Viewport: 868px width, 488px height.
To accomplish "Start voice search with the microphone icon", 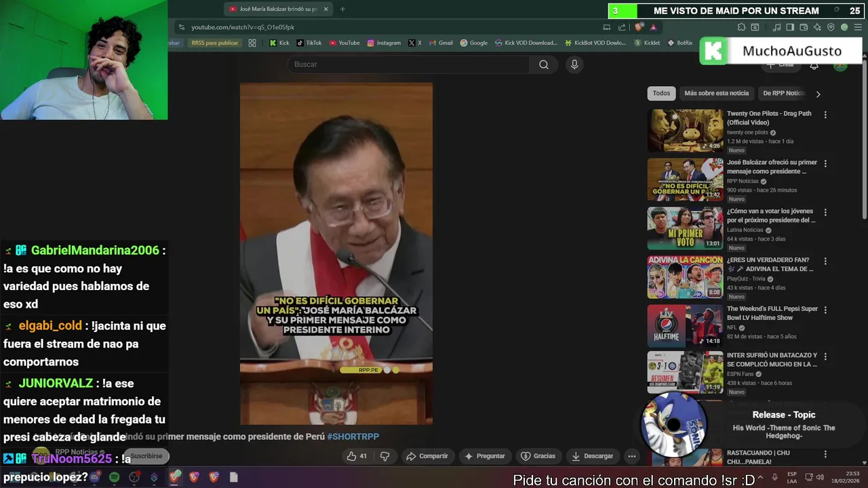I will coord(574,64).
